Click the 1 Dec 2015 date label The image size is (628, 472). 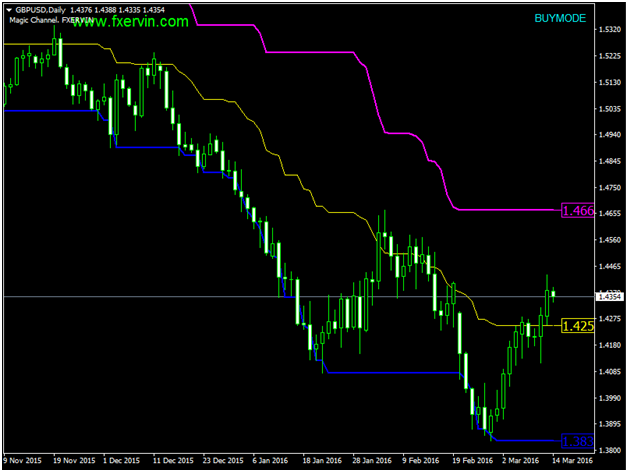click(x=121, y=460)
